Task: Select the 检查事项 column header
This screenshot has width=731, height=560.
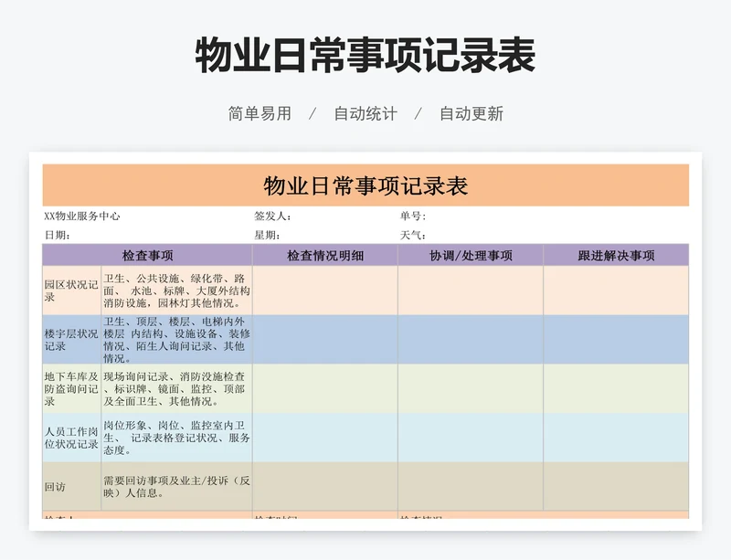Action: [x=147, y=255]
